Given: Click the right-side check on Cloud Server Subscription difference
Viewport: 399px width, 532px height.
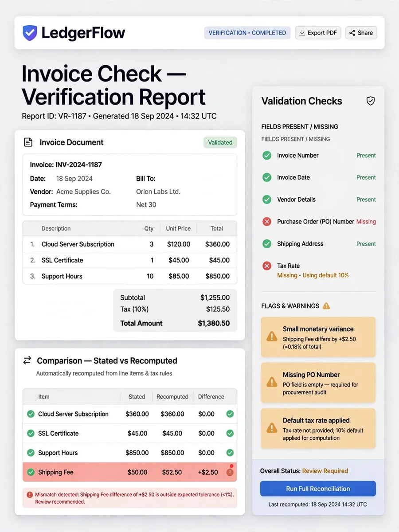Looking at the screenshot, I should [x=230, y=414].
